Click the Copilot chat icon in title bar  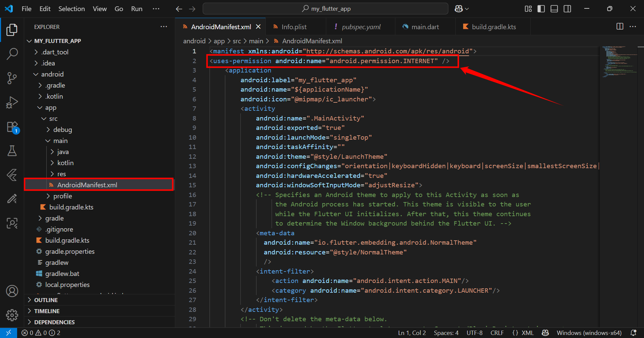pyautogui.click(x=459, y=9)
